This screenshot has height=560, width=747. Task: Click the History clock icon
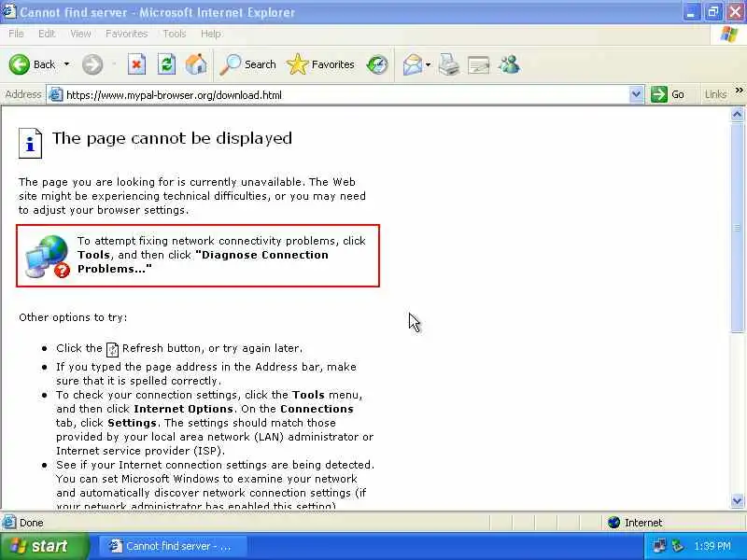point(377,64)
